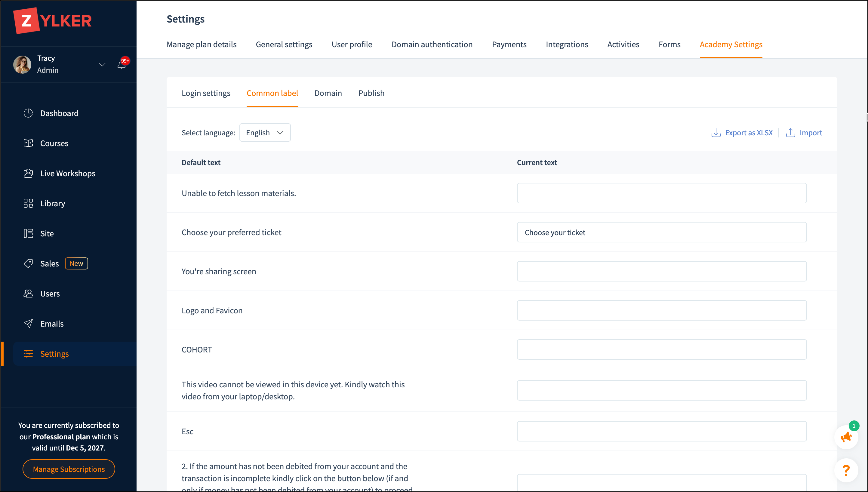Viewport: 868px width, 492px height.
Task: Open the General settings tab
Action: click(x=284, y=44)
